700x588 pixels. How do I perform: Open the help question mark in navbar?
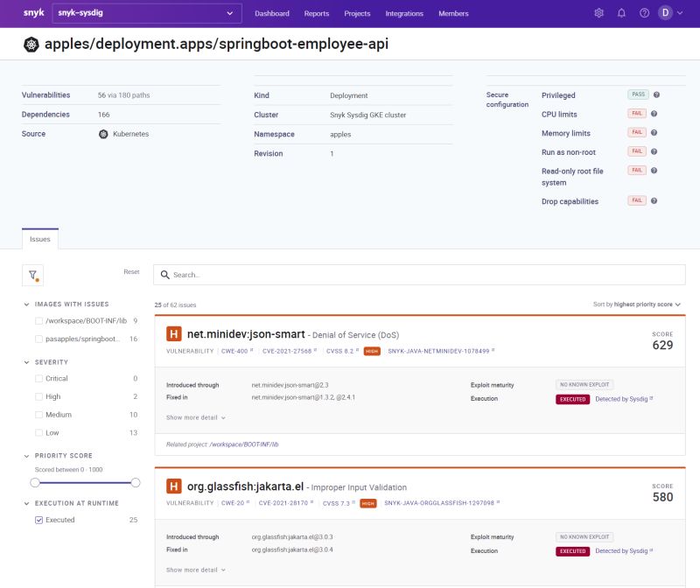pyautogui.click(x=644, y=13)
